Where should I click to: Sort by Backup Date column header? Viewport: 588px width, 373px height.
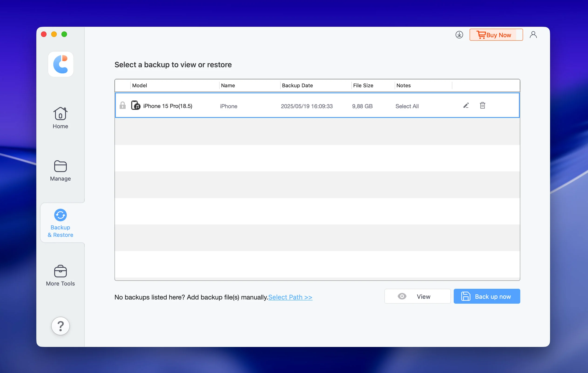point(297,85)
